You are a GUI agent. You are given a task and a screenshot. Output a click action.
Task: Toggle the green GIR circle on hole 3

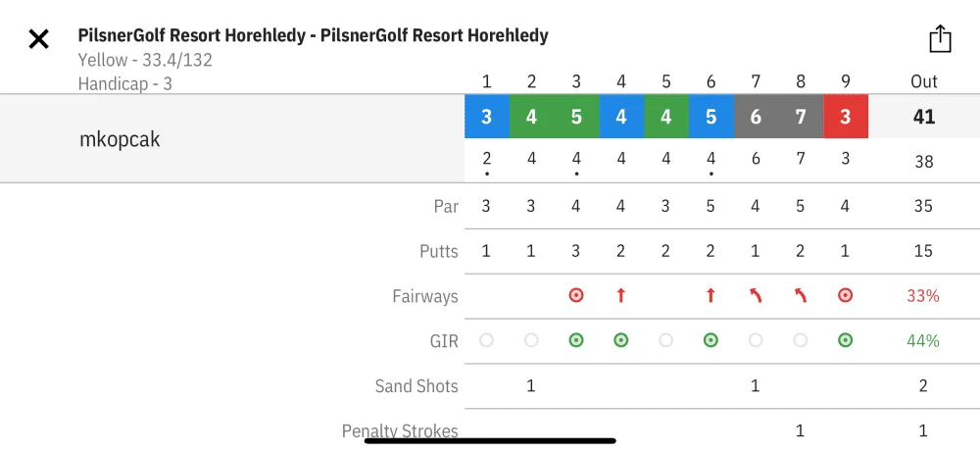[576, 340]
